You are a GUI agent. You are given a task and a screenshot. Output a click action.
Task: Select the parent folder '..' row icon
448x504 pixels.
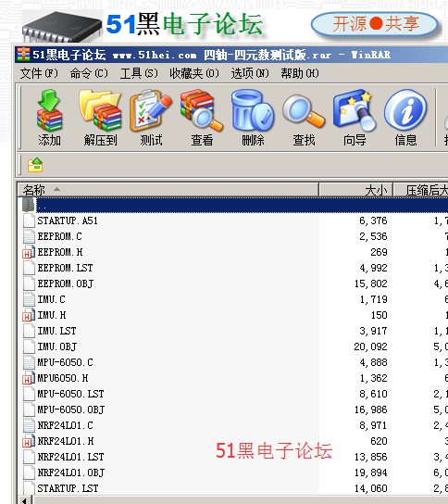(x=29, y=205)
